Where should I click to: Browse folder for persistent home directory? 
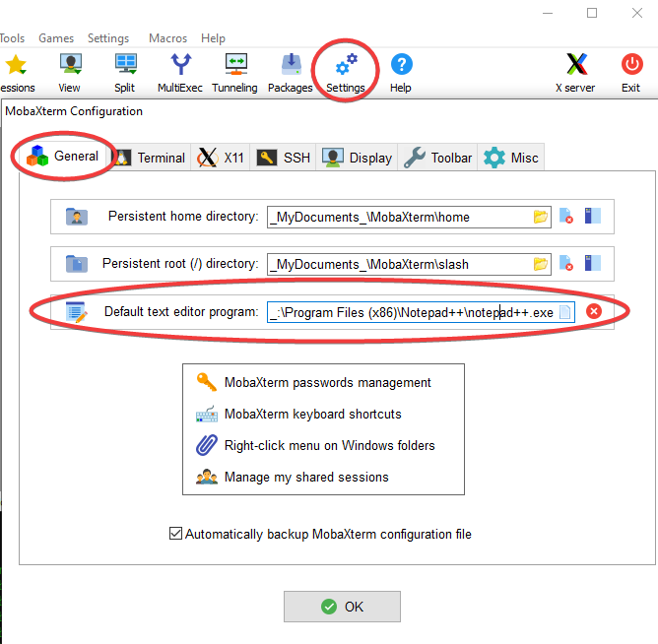[540, 217]
